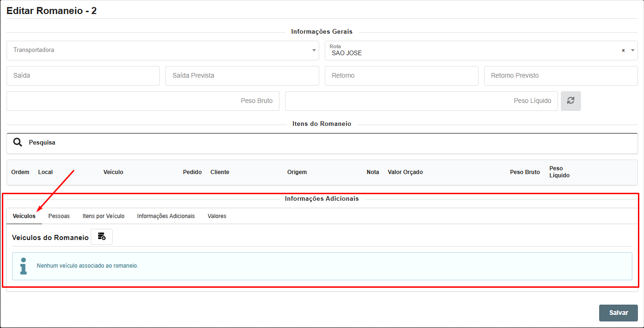Click the Peso Líquido input field

click(421, 101)
